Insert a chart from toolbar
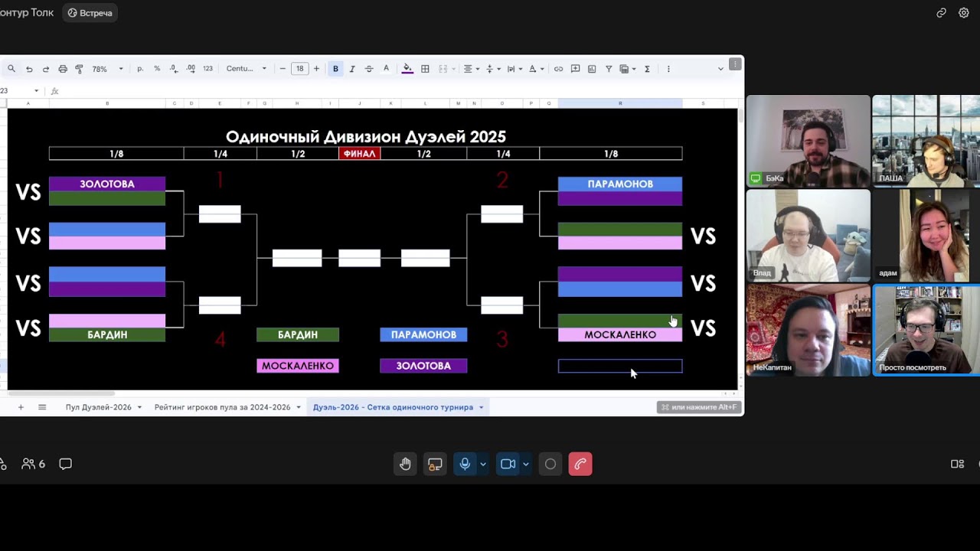 592,69
